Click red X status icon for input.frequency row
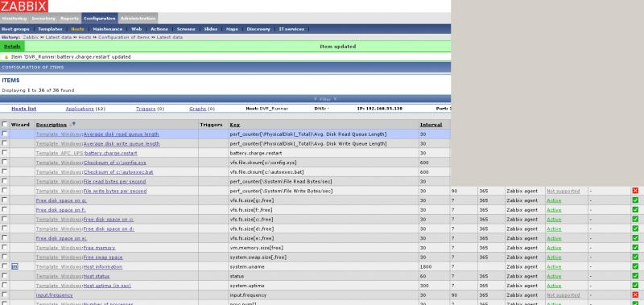This screenshot has width=644, height=305. click(635, 295)
